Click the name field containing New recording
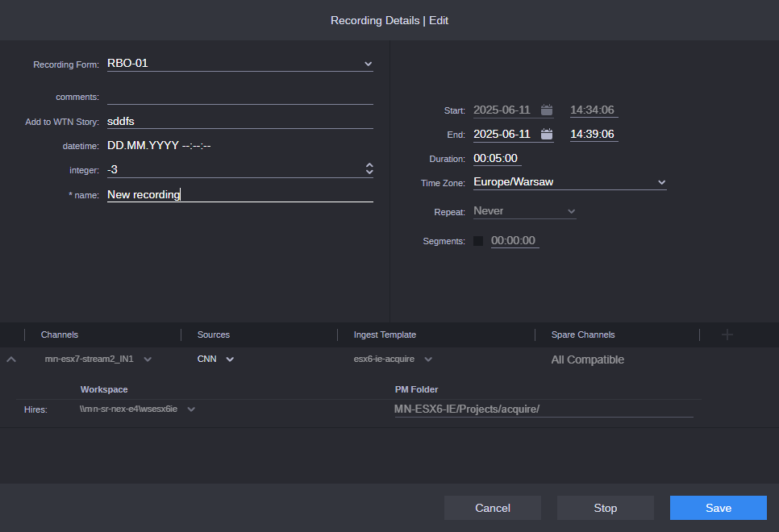779x532 pixels. coord(240,195)
